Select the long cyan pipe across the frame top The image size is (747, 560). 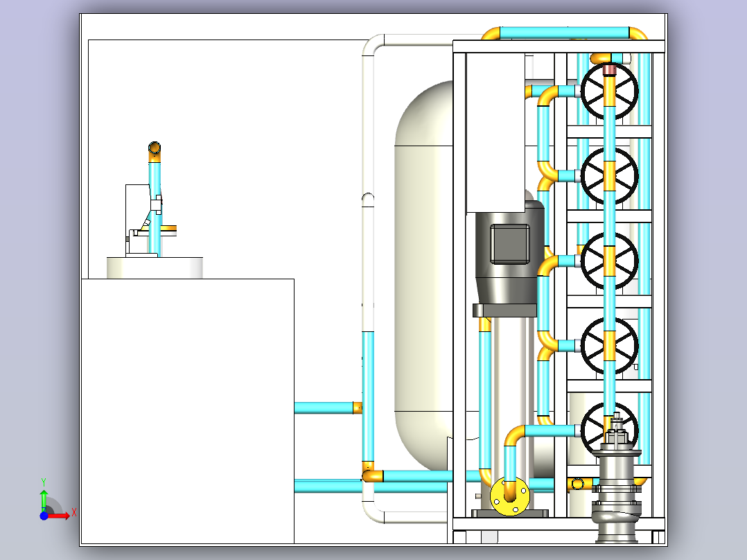(565, 33)
